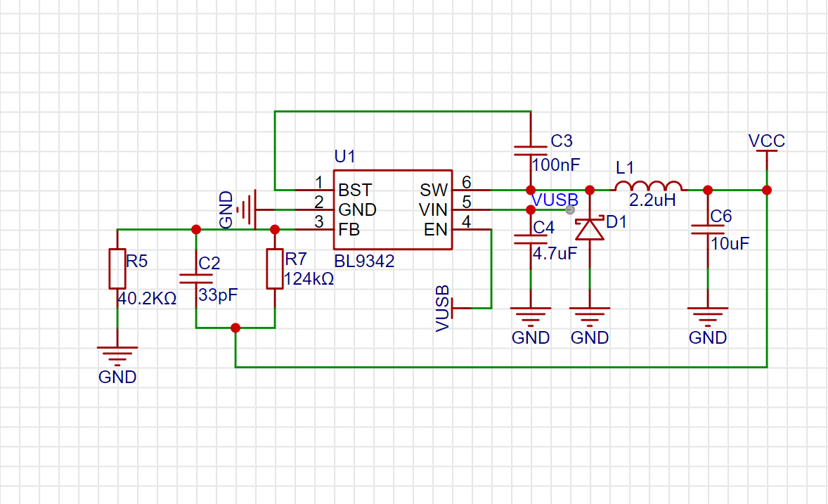Select the D1 Schottky diode symbol

pos(590,229)
